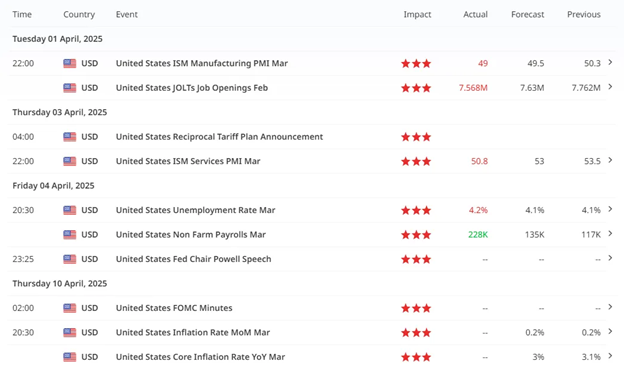Click impact stars for FOMC Minutes
Image resolution: width=624 pixels, height=367 pixels.
point(416,308)
